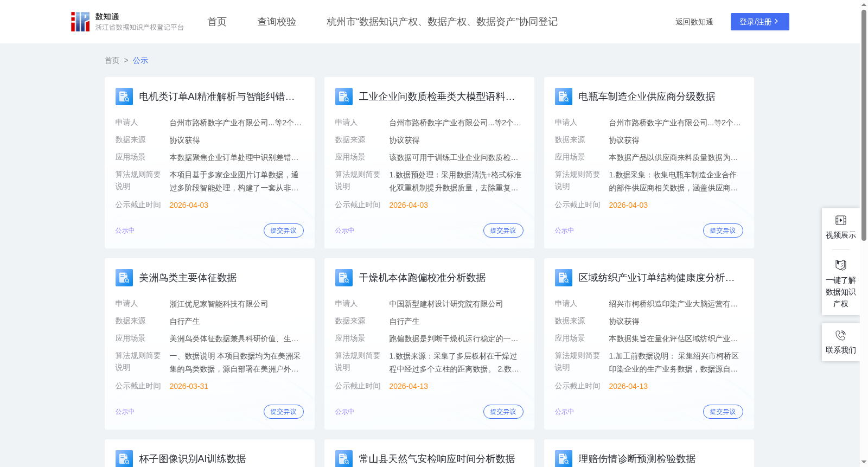
Task: Click the document icon for 工业企业问数质检垂类大模型语料
Action: (344, 97)
